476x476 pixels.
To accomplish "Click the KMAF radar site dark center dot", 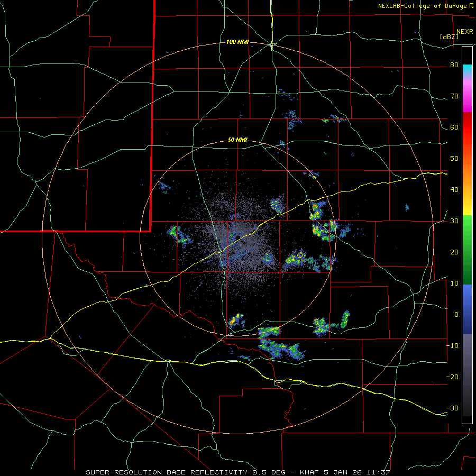I will [237, 237].
